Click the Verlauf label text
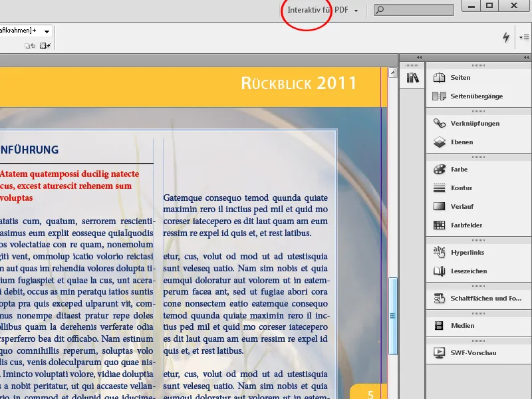The height and width of the screenshot is (399, 532). coord(462,206)
